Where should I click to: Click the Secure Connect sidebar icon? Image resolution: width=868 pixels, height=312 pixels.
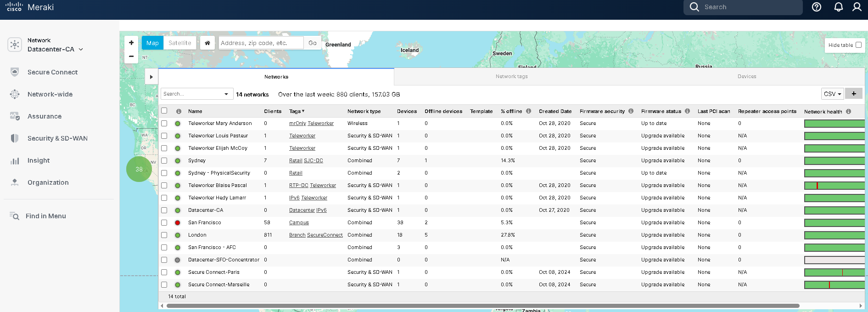click(x=15, y=72)
